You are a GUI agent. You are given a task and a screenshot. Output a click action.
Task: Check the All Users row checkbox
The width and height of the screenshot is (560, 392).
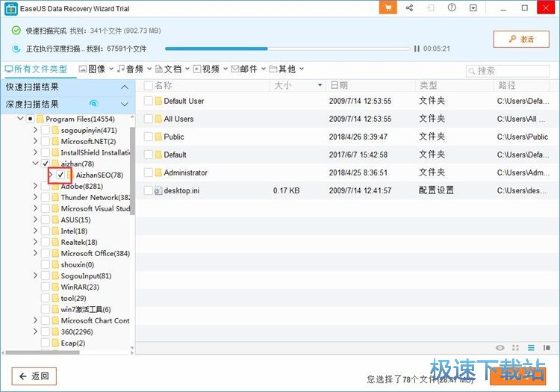[x=149, y=119]
